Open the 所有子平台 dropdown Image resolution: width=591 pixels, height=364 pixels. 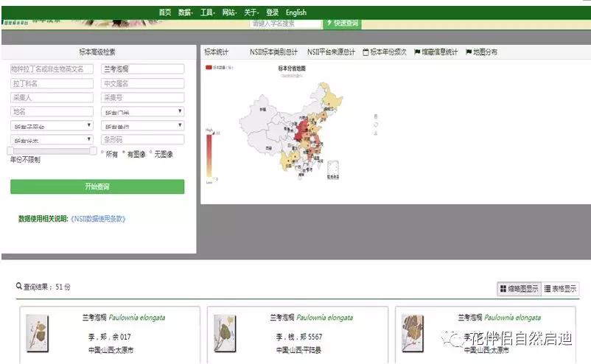52,125
